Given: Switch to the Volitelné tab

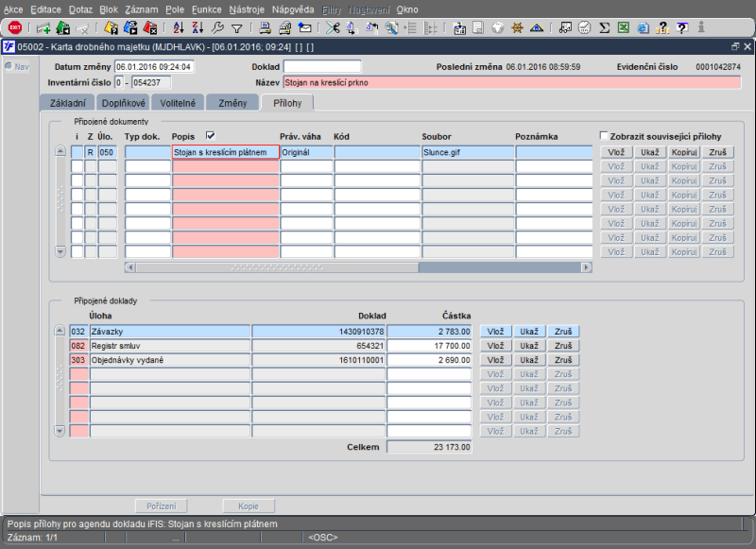Looking at the screenshot, I should [178, 103].
